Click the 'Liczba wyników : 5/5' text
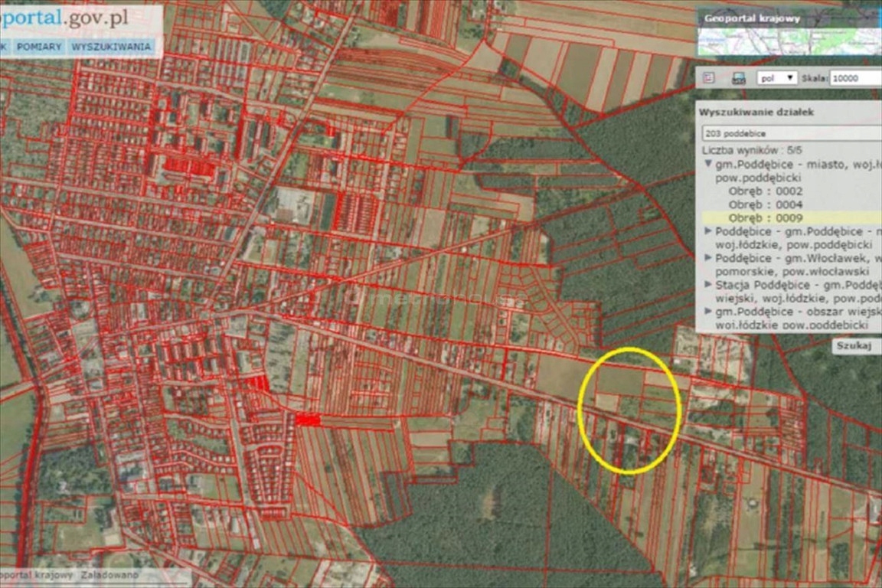This screenshot has height=588, width=882. 752,150
